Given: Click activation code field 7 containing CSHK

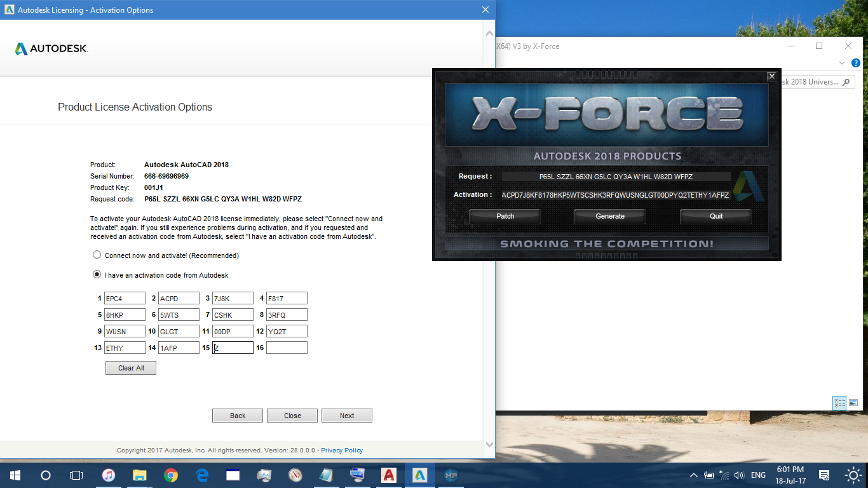Looking at the screenshot, I should 233,315.
